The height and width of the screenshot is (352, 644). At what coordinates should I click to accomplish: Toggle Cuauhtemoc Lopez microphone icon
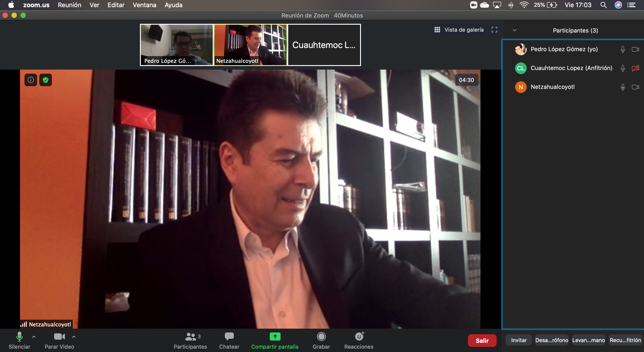[623, 68]
